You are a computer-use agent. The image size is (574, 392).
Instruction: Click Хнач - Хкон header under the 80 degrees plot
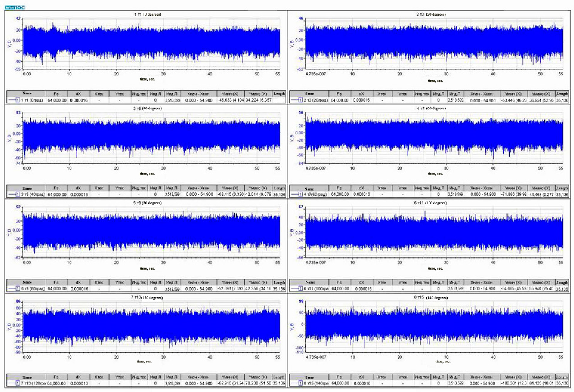pos(198,282)
